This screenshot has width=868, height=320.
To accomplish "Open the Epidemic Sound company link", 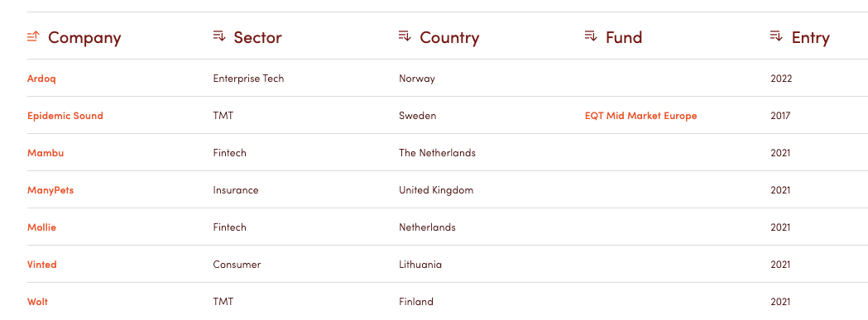I will (x=65, y=116).
